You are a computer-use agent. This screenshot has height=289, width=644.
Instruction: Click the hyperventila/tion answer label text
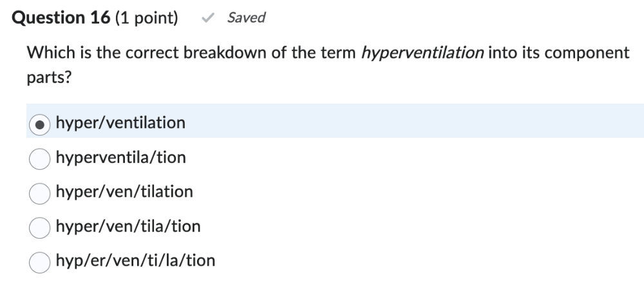point(120,157)
